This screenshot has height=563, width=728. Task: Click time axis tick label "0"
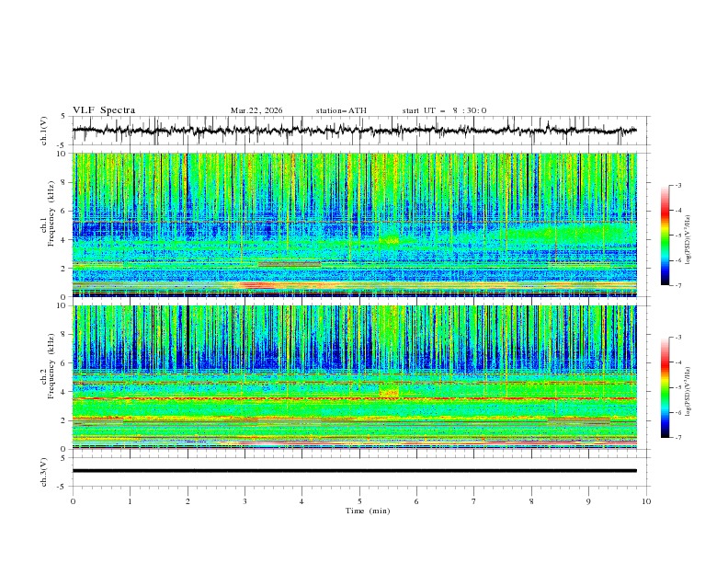click(x=73, y=501)
